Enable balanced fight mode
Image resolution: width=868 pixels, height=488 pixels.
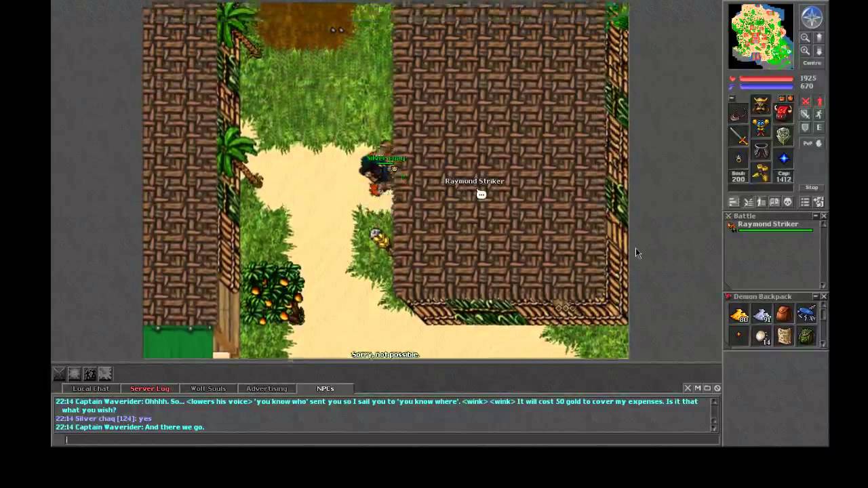coord(805,114)
